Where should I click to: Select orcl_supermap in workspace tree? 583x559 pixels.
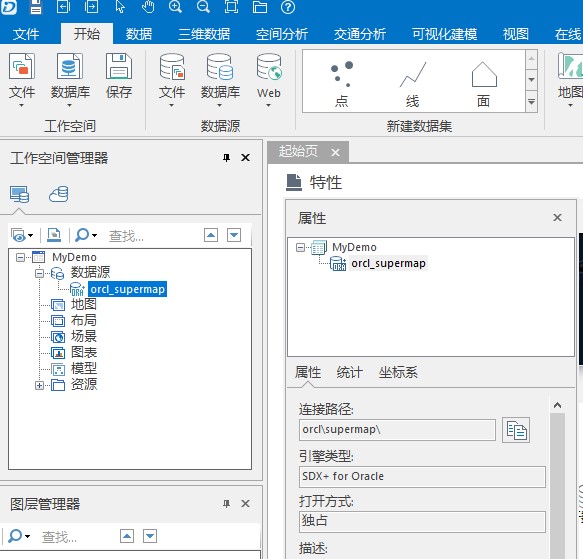pyautogui.click(x=128, y=289)
